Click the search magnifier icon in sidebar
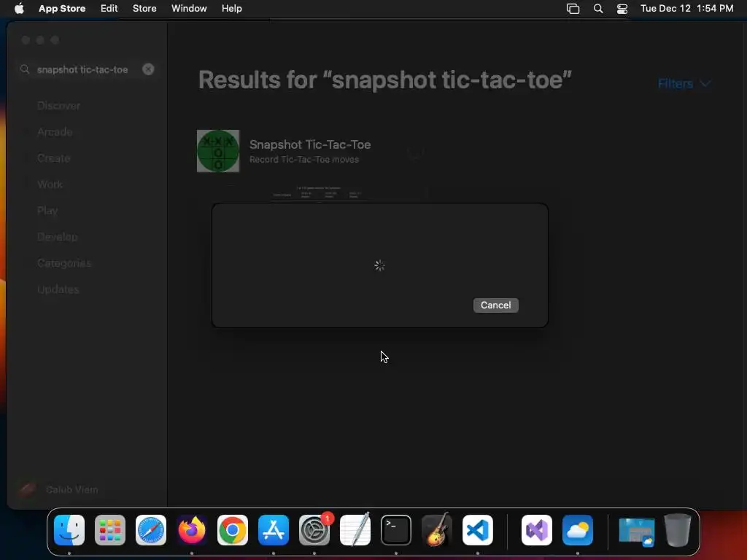The image size is (747, 560). [25, 69]
